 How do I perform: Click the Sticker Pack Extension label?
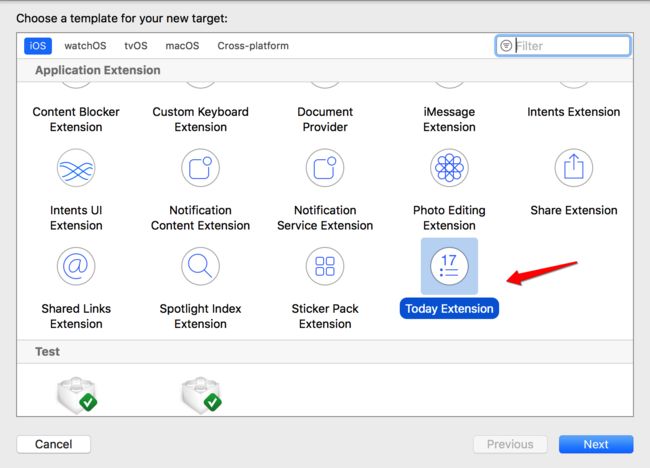click(x=325, y=316)
